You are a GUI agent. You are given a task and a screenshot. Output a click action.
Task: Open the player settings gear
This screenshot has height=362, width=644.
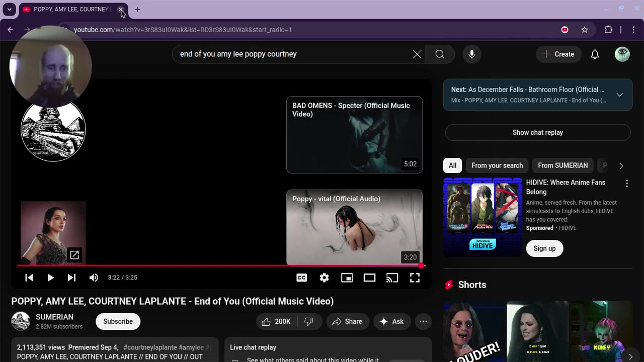pos(324,278)
